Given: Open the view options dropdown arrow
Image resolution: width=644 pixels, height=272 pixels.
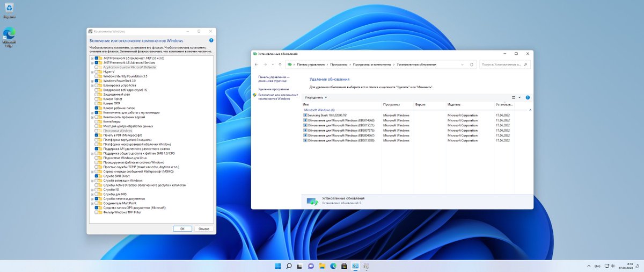Looking at the screenshot, I should tap(519, 97).
